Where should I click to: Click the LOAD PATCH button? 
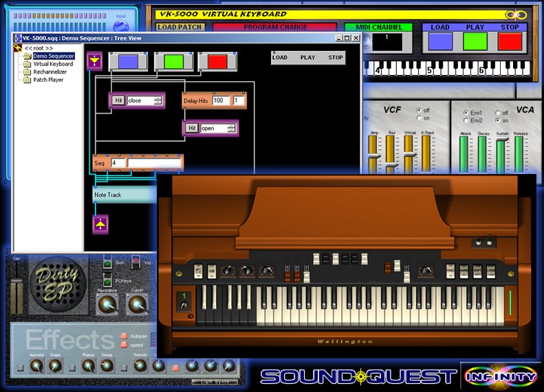click(179, 27)
